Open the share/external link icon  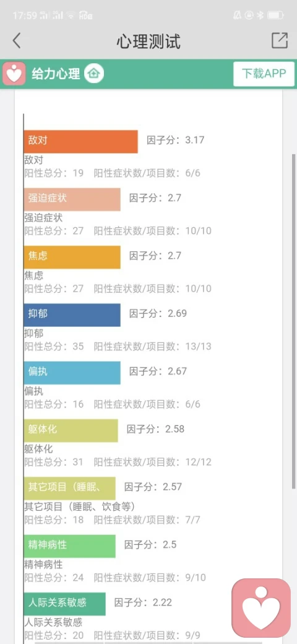[x=280, y=41]
